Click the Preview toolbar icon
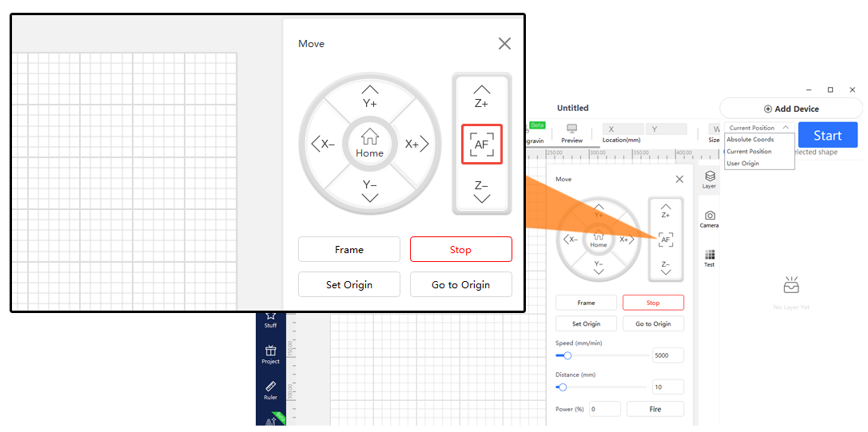This screenshot has height=432, width=868. coord(571,134)
